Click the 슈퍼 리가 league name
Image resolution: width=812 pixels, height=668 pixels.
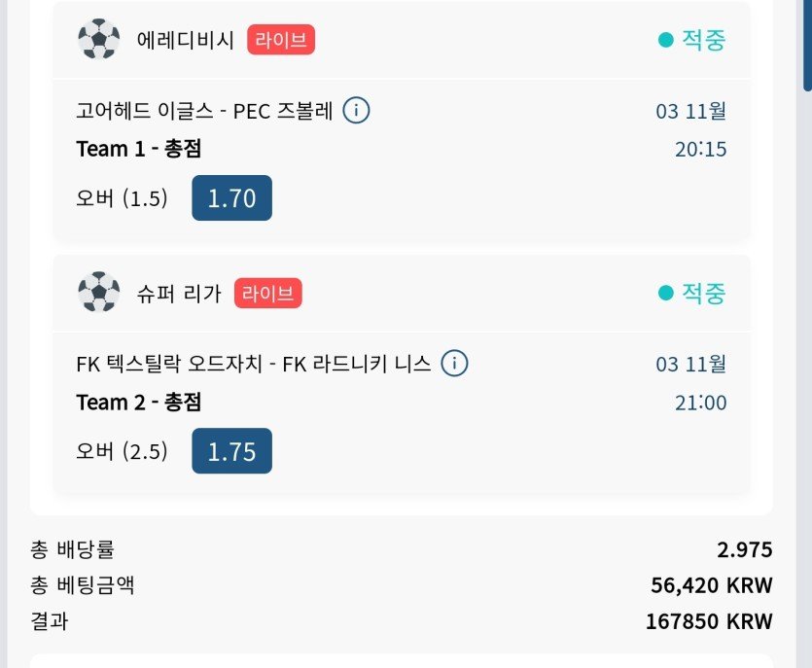click(x=179, y=293)
